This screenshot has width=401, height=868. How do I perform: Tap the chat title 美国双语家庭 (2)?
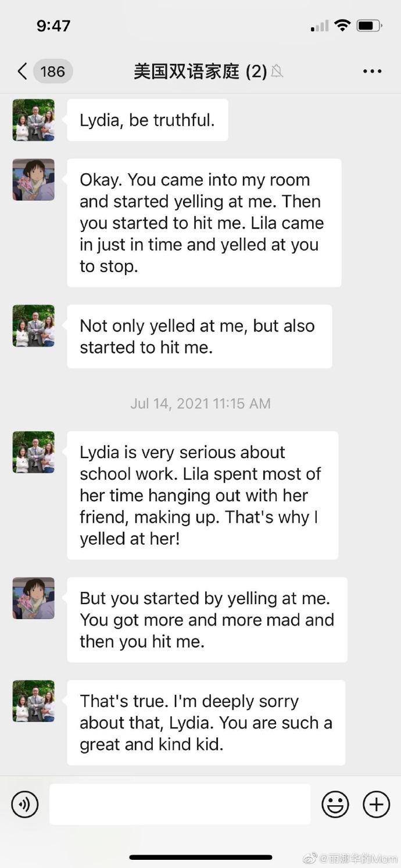click(201, 72)
